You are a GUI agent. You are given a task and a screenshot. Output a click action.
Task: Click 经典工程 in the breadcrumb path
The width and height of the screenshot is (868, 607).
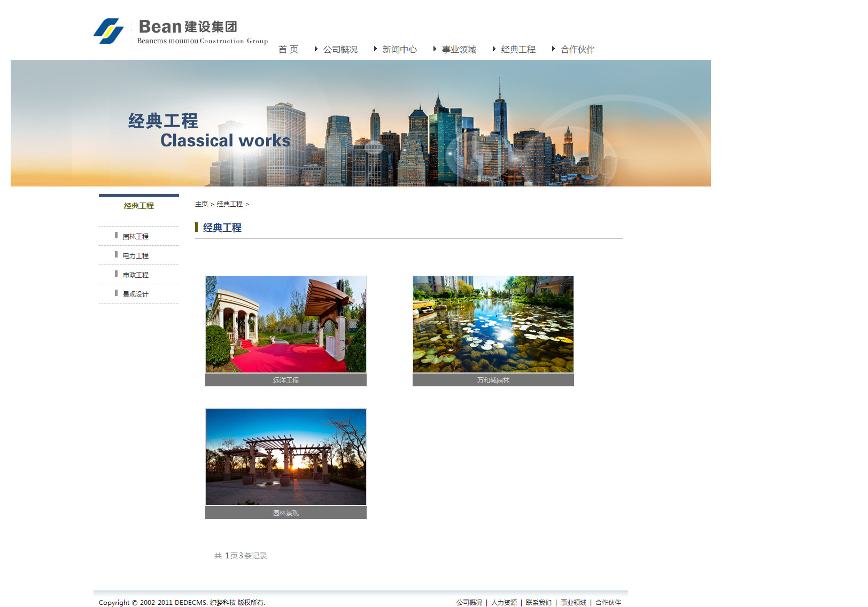tap(230, 204)
